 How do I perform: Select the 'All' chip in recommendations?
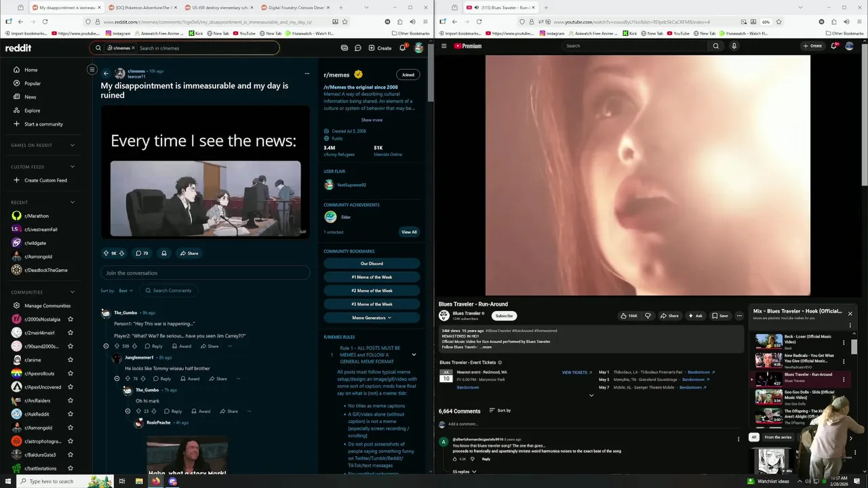pyautogui.click(x=753, y=437)
